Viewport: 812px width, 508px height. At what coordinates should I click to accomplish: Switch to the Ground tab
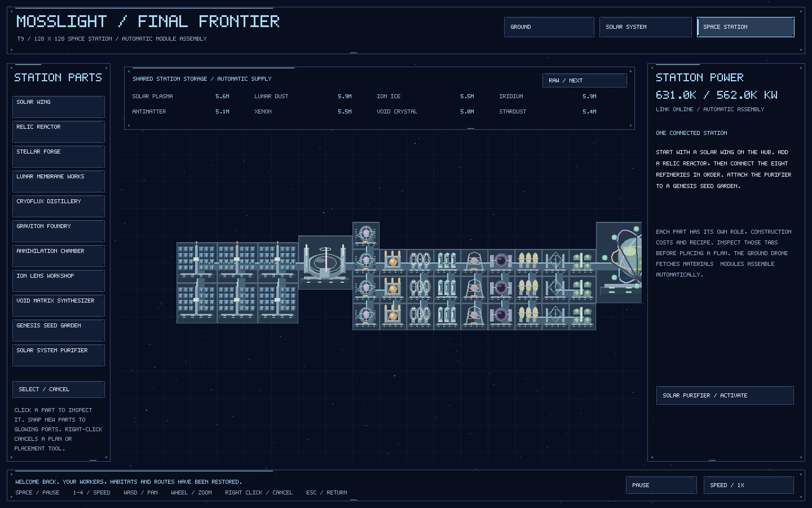click(549, 27)
